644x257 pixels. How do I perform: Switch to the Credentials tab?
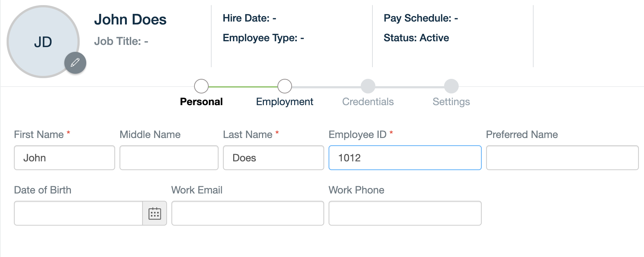tap(368, 101)
